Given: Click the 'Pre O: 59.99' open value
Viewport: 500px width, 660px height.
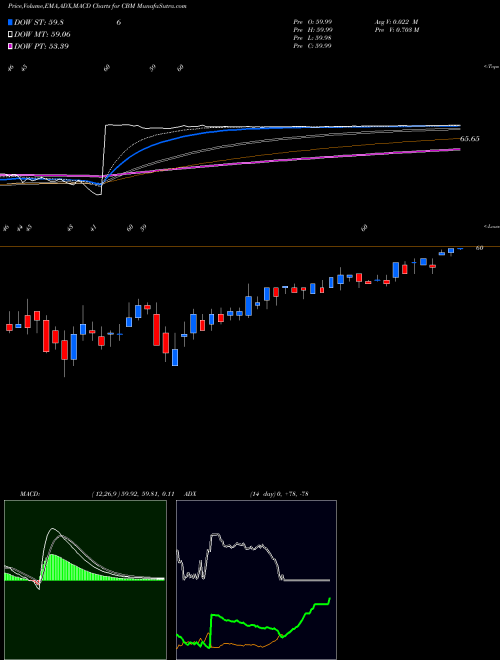Looking at the screenshot, I should click(313, 21).
